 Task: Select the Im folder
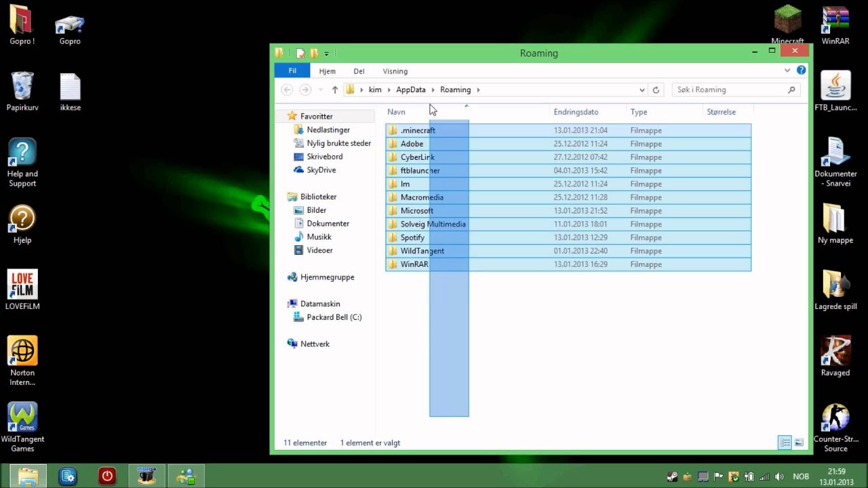(568, 184)
